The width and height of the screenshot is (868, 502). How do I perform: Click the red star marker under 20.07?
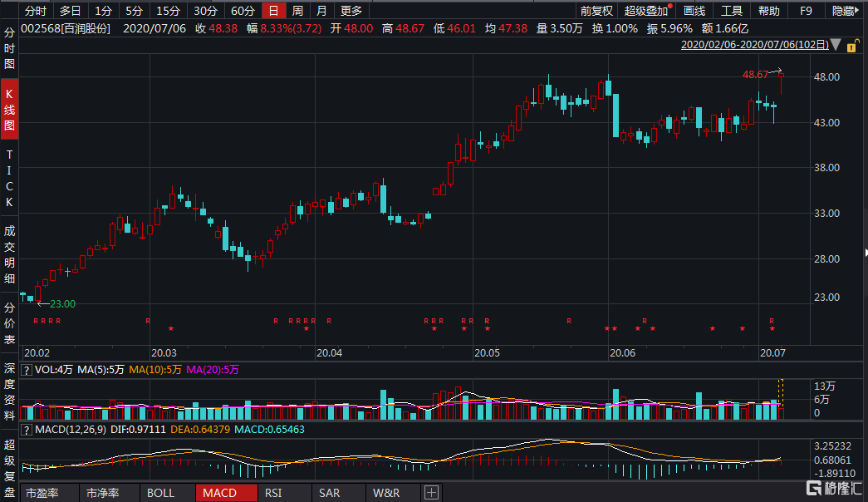(772, 329)
